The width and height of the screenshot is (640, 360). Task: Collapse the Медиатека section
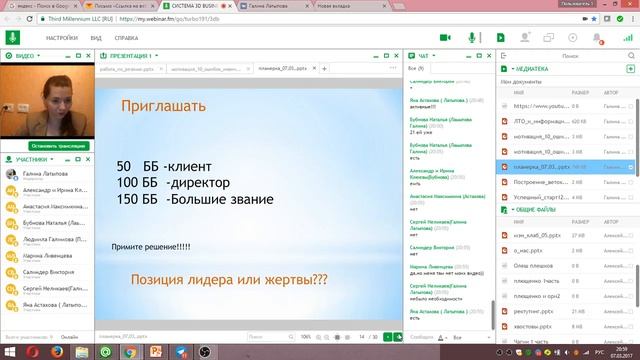click(513, 69)
